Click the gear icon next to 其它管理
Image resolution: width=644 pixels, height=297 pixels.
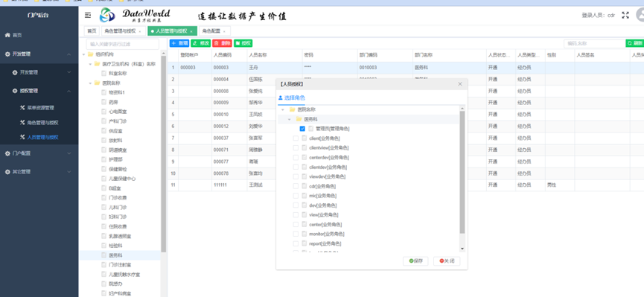7,172
